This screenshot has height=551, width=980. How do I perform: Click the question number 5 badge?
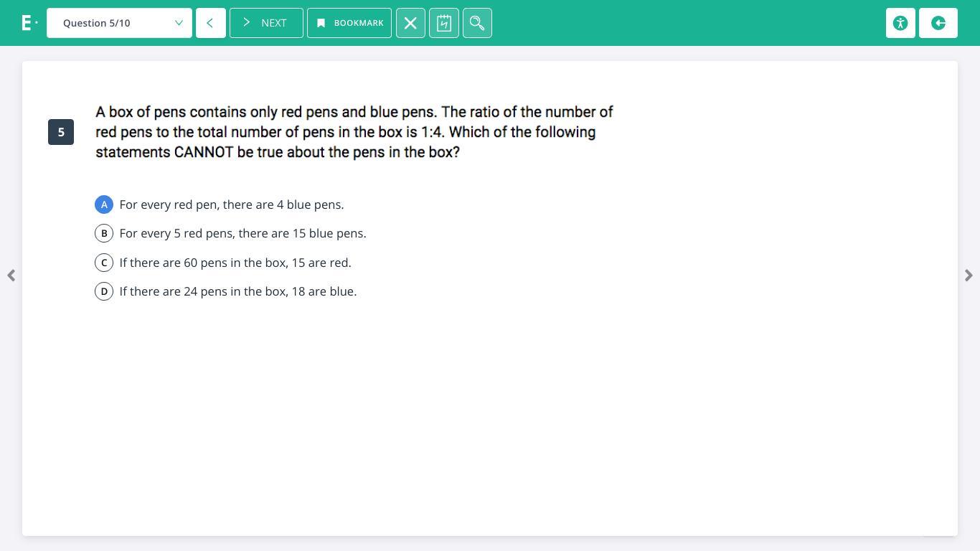point(61,132)
